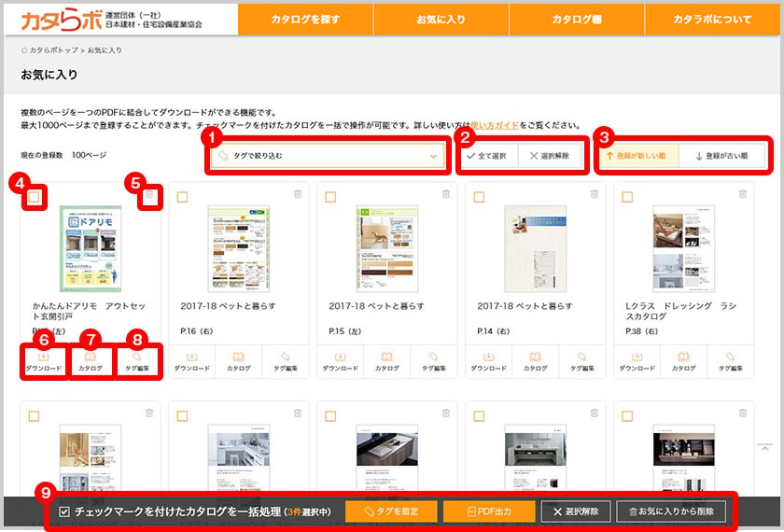Screen dimensions: 784x532
Task: Sort by 登録が古い順
Action: pyautogui.click(x=722, y=157)
